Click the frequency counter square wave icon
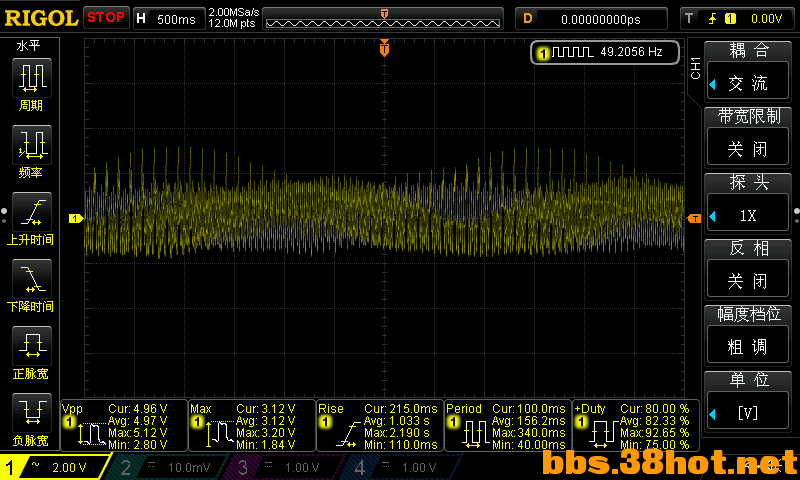The width and height of the screenshot is (800, 480). coord(572,52)
